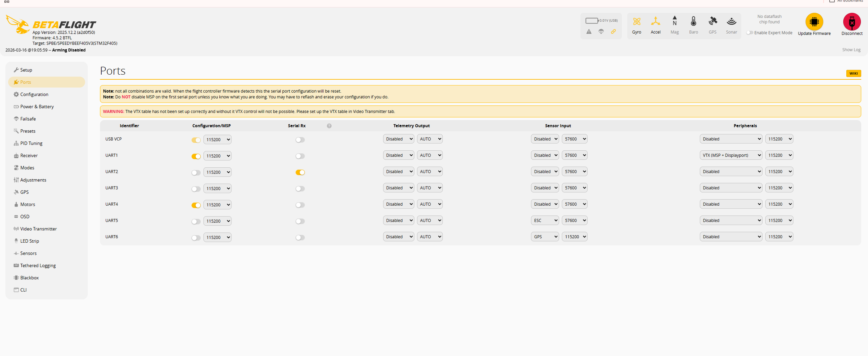
Task: Open the Video Transmitter tab
Action: coord(38,229)
